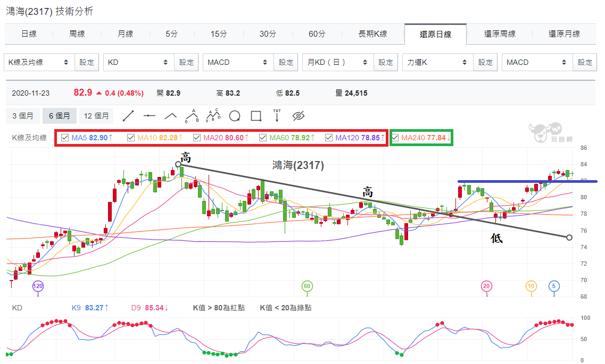
Task: Switch to the 月線 tab
Action: click(125, 34)
